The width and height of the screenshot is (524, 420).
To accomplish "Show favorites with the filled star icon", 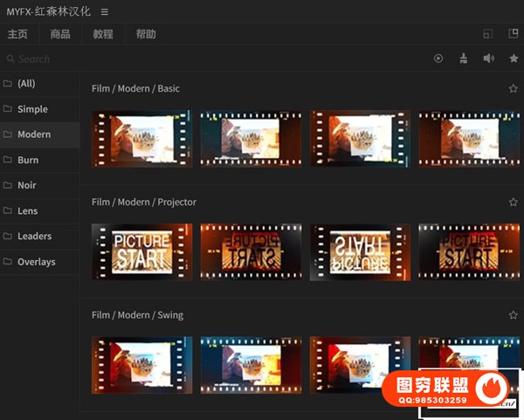I will (x=514, y=59).
